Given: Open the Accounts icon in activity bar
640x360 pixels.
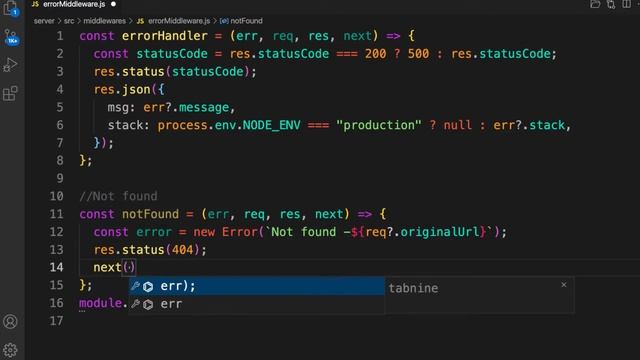Looking at the screenshot, I should [10, 322].
